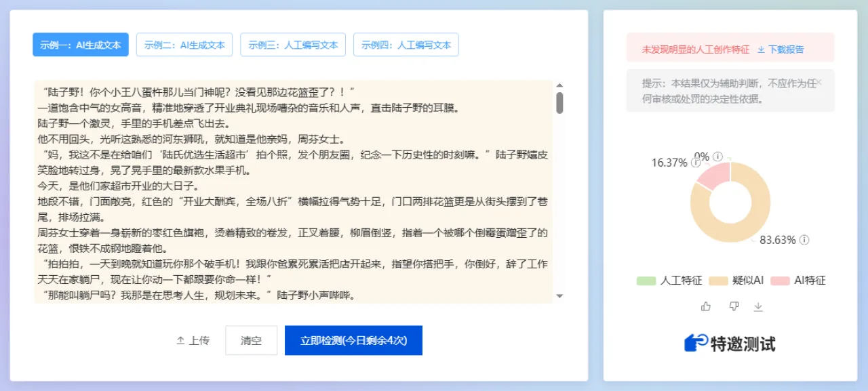Screen dimensions: 868x391
Task: Click the 0% percentage label
Action: pos(702,156)
